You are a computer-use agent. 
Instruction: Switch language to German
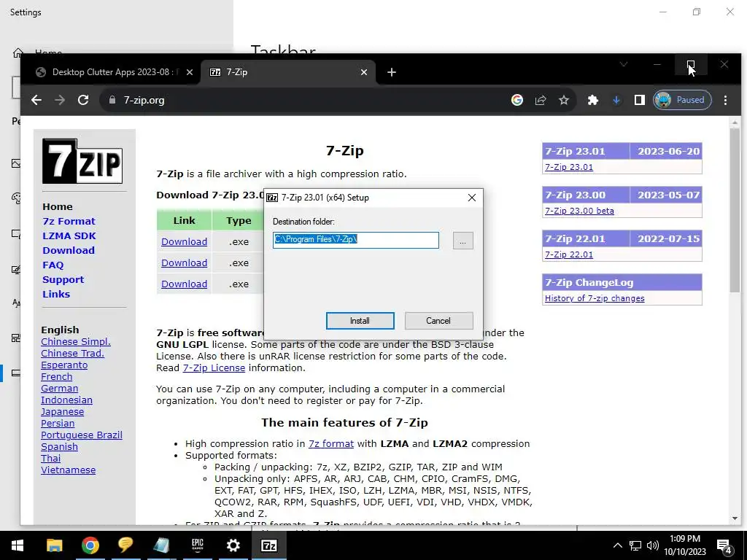click(60, 389)
